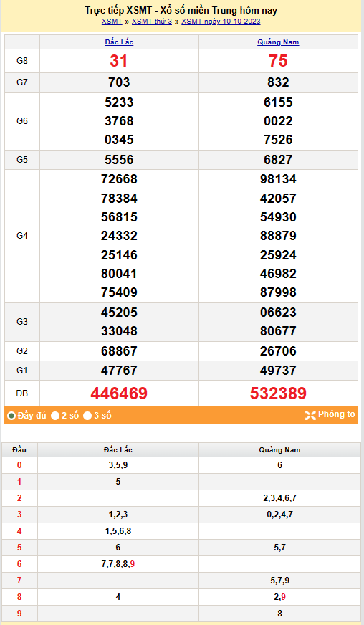
Task: Click the ĐB prize row label
Action: point(22,393)
